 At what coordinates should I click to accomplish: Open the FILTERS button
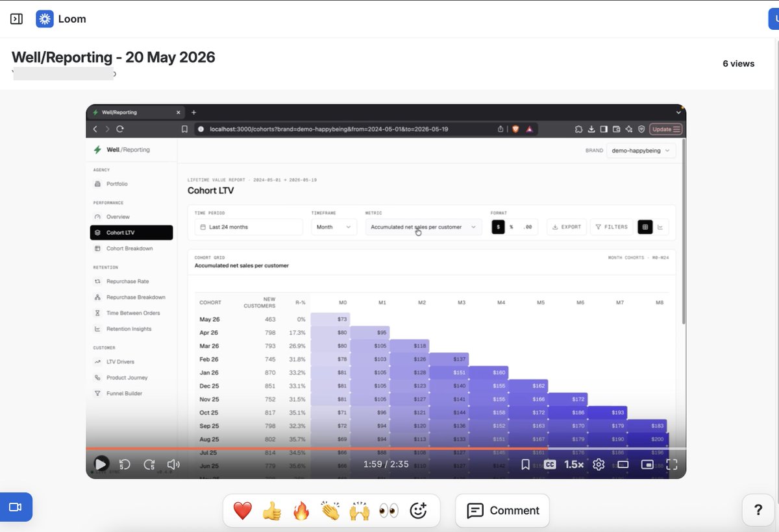(612, 227)
